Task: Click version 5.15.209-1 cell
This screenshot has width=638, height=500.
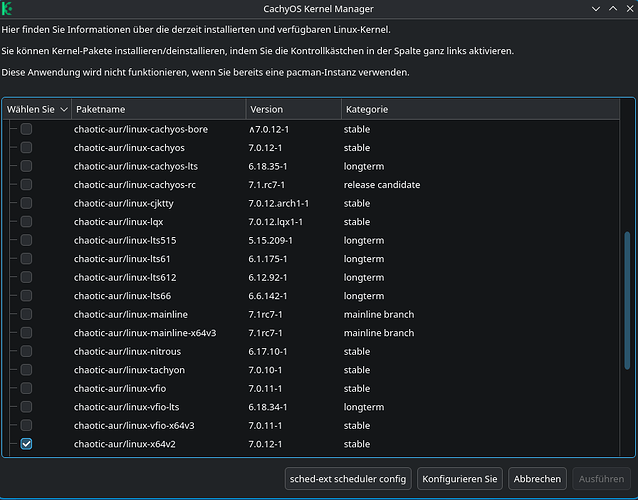Action: coord(270,240)
